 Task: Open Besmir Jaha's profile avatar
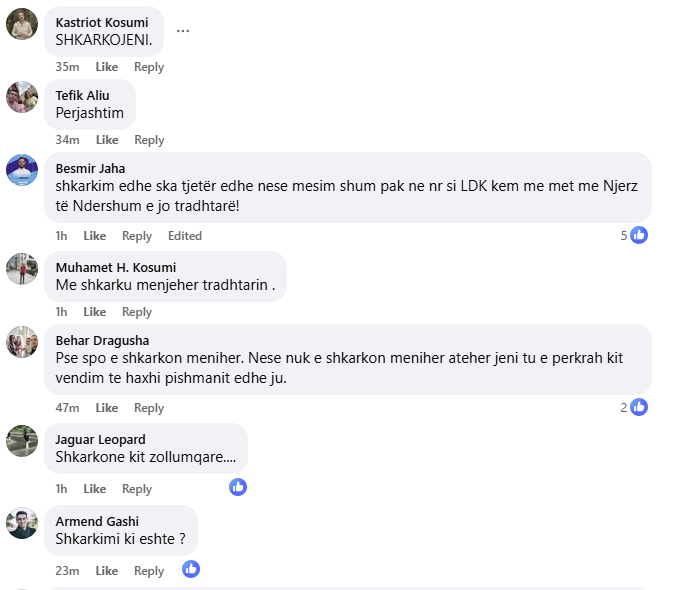tap(22, 170)
